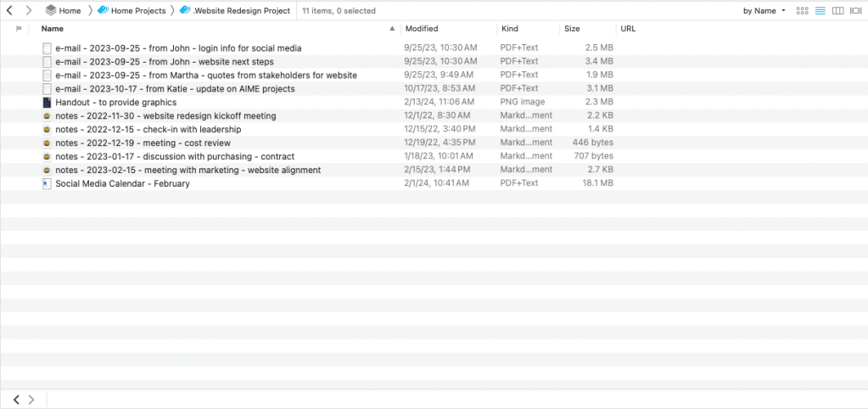Click the back navigation arrow in top toolbar
Viewport: 868px width, 409px height.
[x=9, y=11]
